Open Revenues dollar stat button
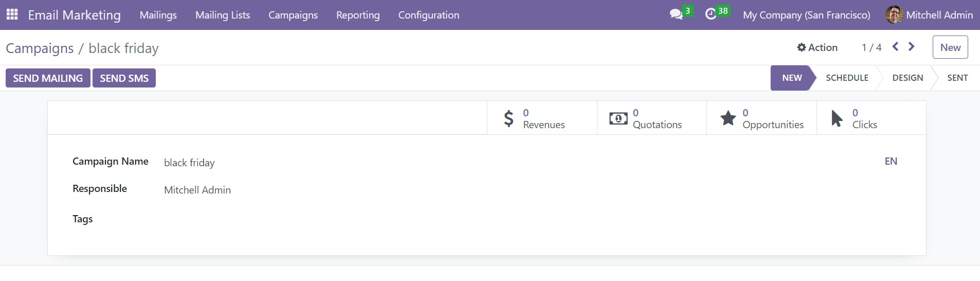980x281 pixels. pos(542,118)
